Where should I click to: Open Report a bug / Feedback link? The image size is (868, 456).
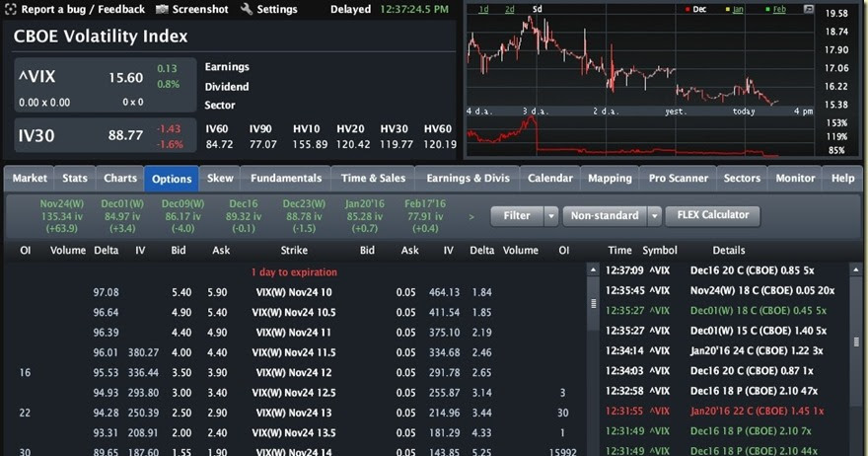click(83, 10)
